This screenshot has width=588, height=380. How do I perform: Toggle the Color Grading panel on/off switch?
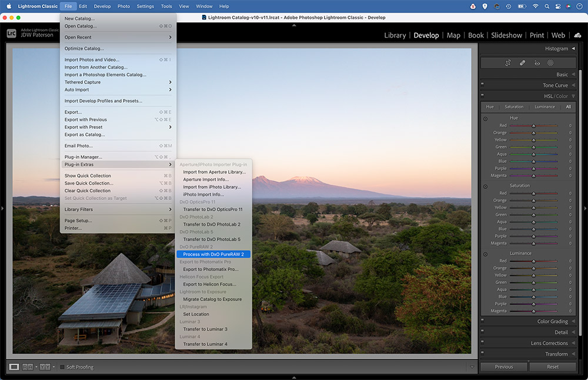[482, 320]
